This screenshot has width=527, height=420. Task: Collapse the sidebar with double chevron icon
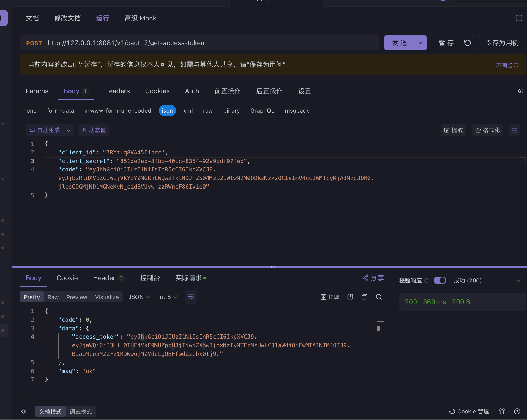pos(24,411)
